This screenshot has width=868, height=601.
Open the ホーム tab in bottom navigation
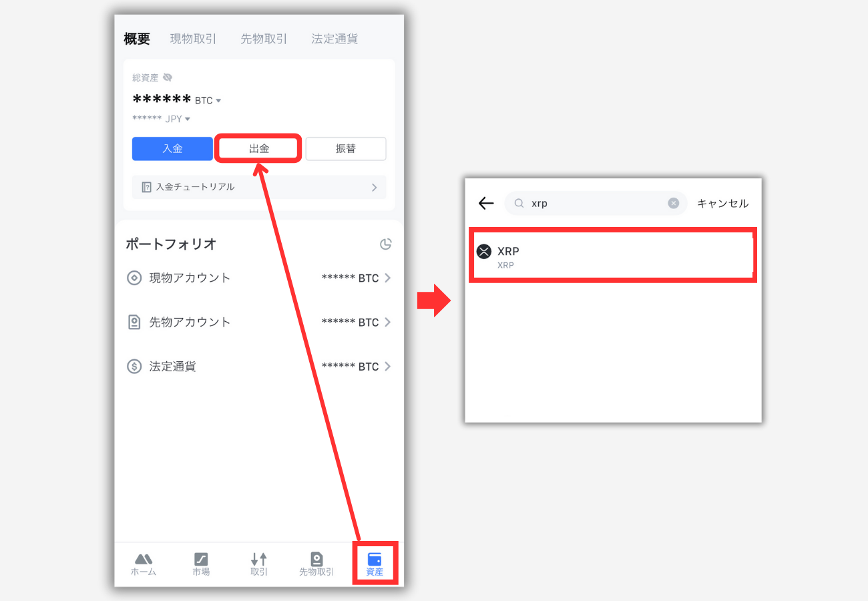(143, 564)
